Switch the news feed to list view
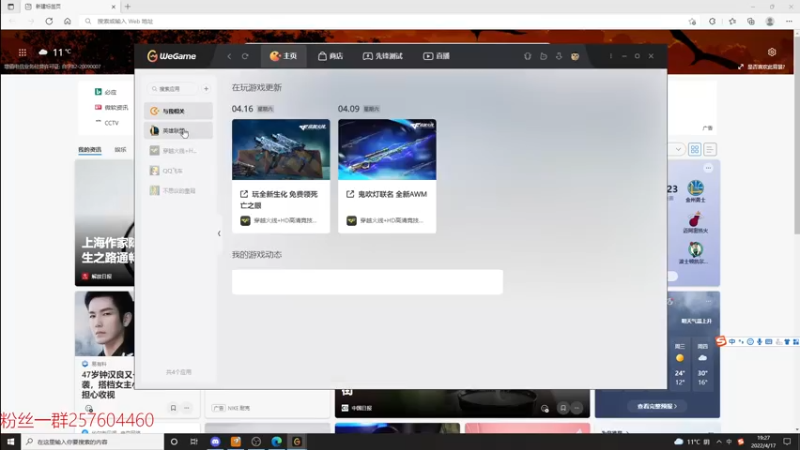 point(710,149)
